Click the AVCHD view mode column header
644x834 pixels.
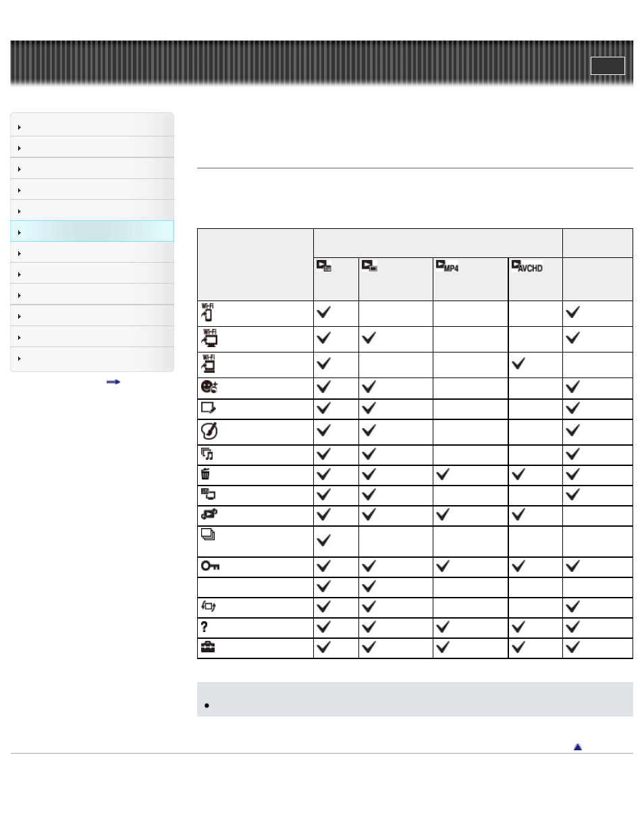[527, 266]
